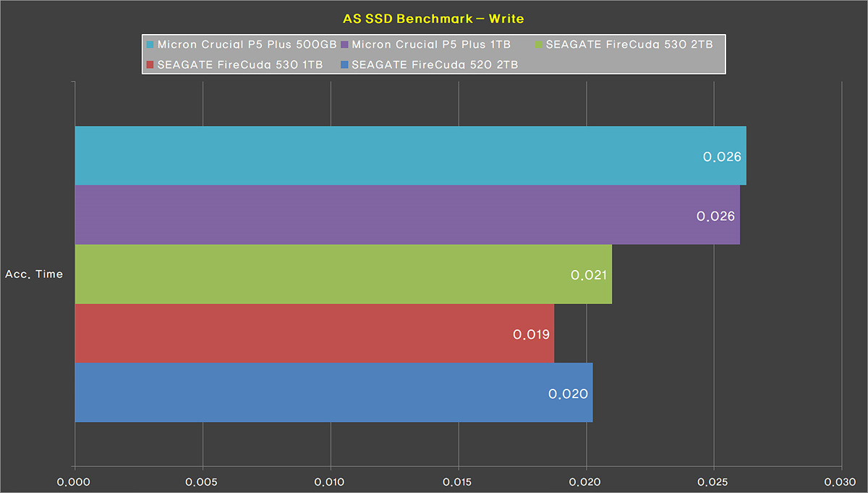Click the 0.025 x-axis tick label
The width and height of the screenshot is (868, 493).
(715, 481)
